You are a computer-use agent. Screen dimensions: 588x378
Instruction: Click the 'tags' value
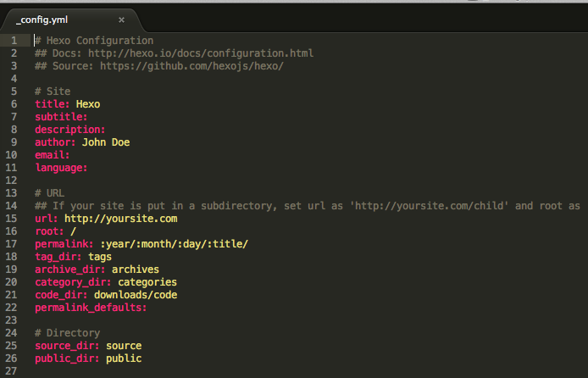(100, 257)
